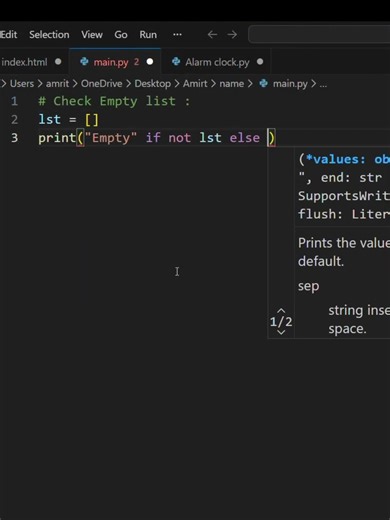Click the '*values' parameter in signature help
The image size is (390, 520).
coord(336,159)
